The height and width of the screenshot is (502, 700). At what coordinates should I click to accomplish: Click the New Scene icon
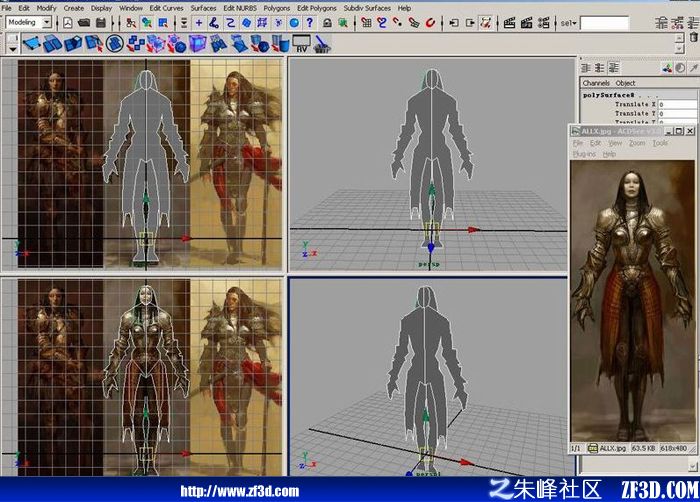click(x=67, y=23)
